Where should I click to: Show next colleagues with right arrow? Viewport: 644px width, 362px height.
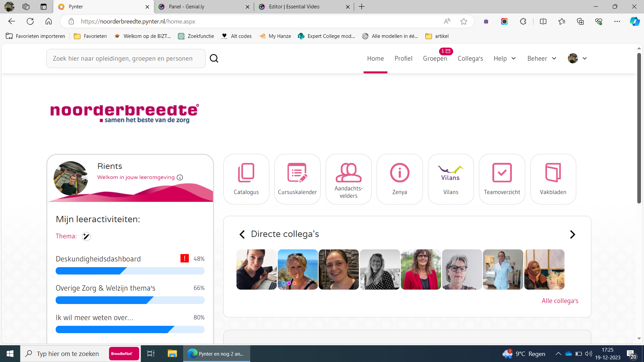coord(572,234)
